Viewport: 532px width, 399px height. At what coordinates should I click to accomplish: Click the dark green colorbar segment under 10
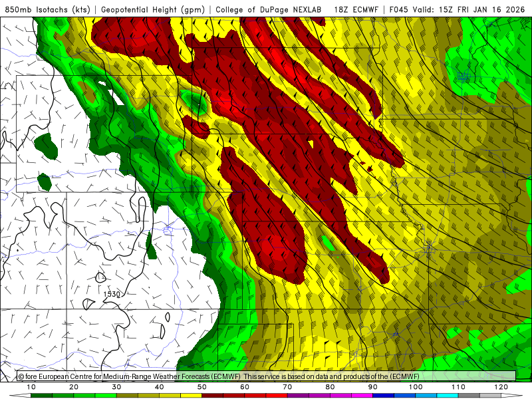[41, 396]
